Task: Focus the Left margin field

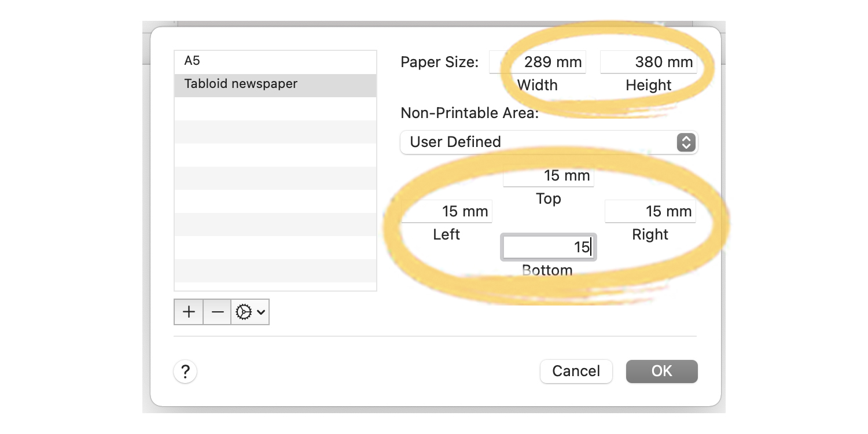Action: pyautogui.click(x=447, y=211)
